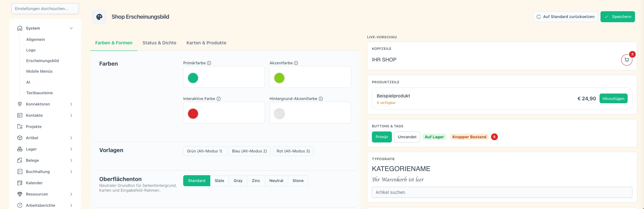Screen dimensions: 644x209
Task: Expand the Buchhaltung submenu chevron
Action: 71,172
